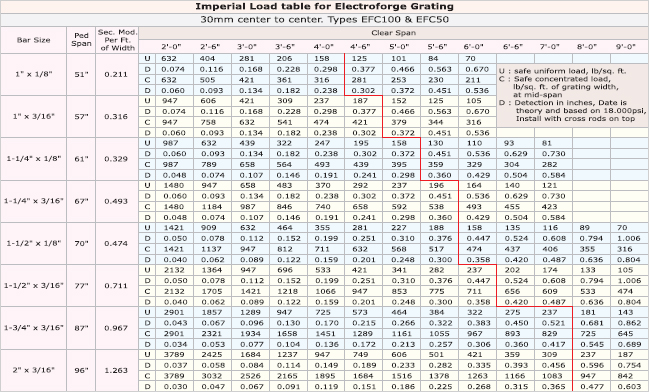The height and width of the screenshot is (392, 649).
Task: Click the 1-1/2" x 3/16" bar size cell
Action: [x=34, y=286]
